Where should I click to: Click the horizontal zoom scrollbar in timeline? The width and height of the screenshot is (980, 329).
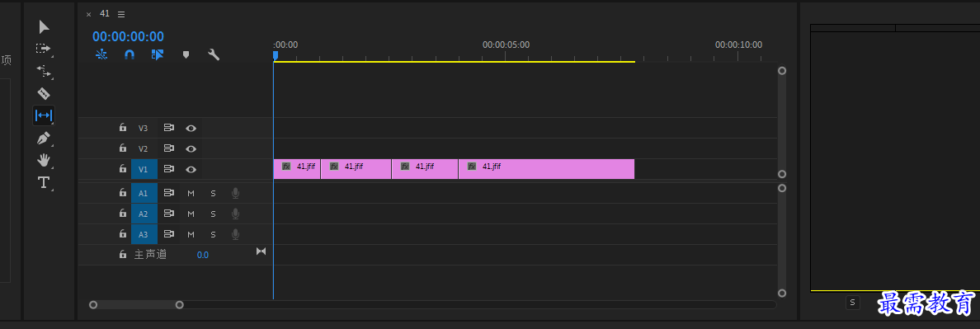136,304
